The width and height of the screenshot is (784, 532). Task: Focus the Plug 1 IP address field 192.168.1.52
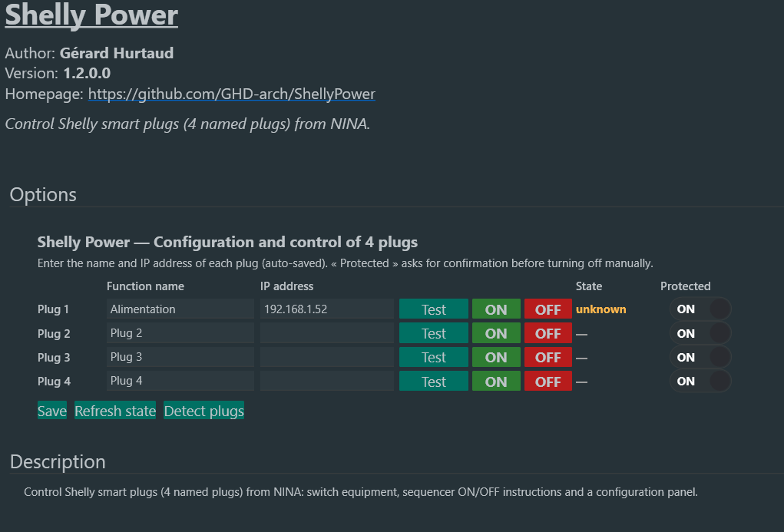coord(327,309)
